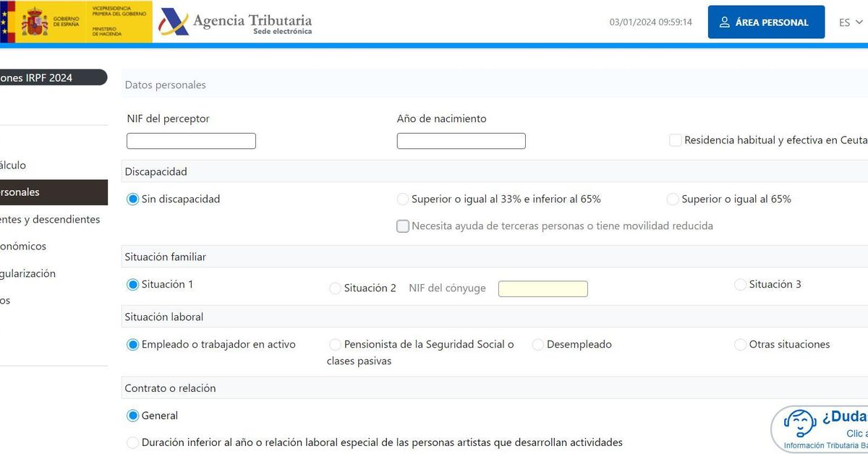Open Ascendientes y descendientes section
Viewport: 868px width, 454px height.
[51, 218]
